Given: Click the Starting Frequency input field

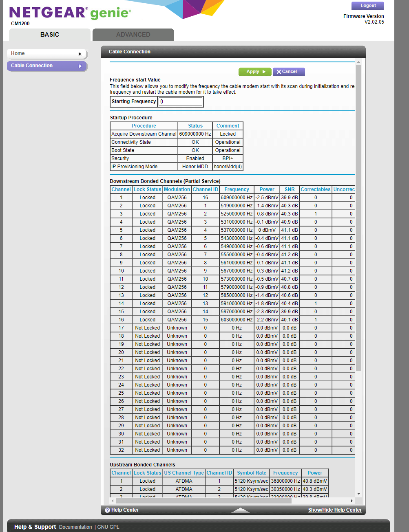Looking at the screenshot, I should [x=181, y=101].
